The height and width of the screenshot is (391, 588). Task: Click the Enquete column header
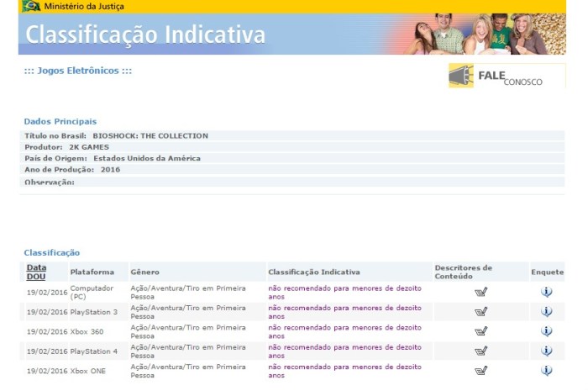547,272
